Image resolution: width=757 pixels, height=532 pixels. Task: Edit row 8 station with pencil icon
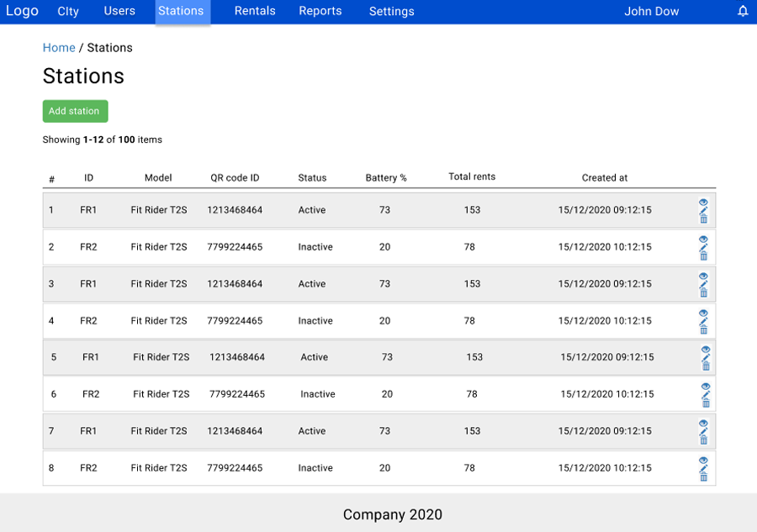703,468
